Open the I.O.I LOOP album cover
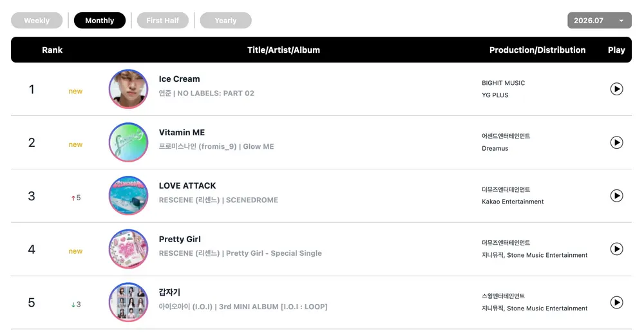The width and height of the screenshot is (644, 333). click(129, 302)
